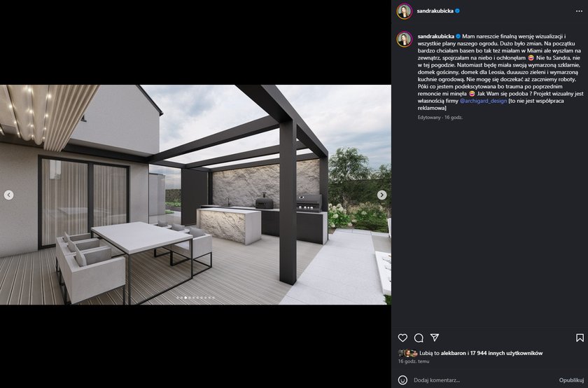Click the heart like icon
Screen dimensions: 588x388
pyautogui.click(x=402, y=338)
